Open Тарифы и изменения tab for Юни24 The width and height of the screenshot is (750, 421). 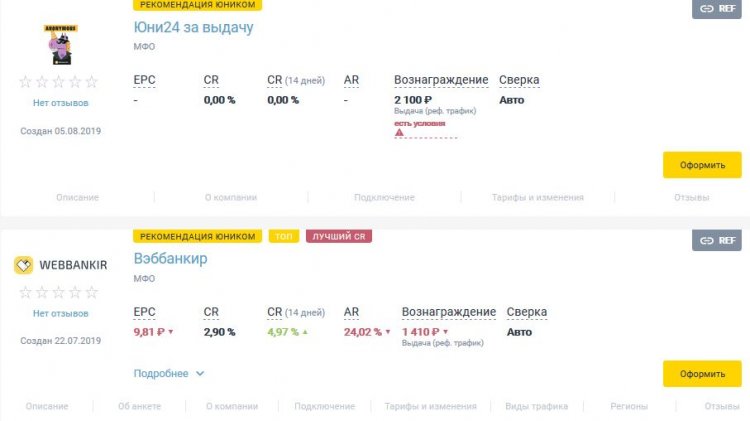[x=538, y=197]
